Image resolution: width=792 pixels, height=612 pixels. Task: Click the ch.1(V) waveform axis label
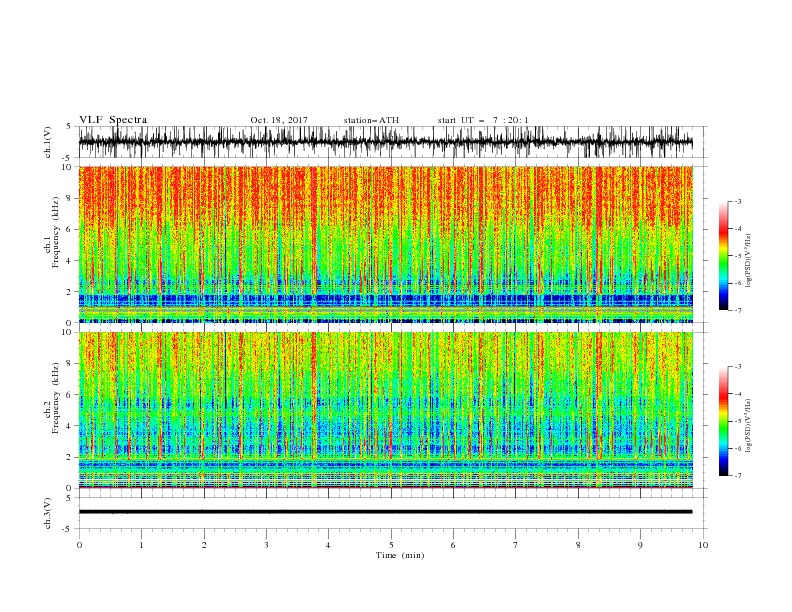coord(48,142)
